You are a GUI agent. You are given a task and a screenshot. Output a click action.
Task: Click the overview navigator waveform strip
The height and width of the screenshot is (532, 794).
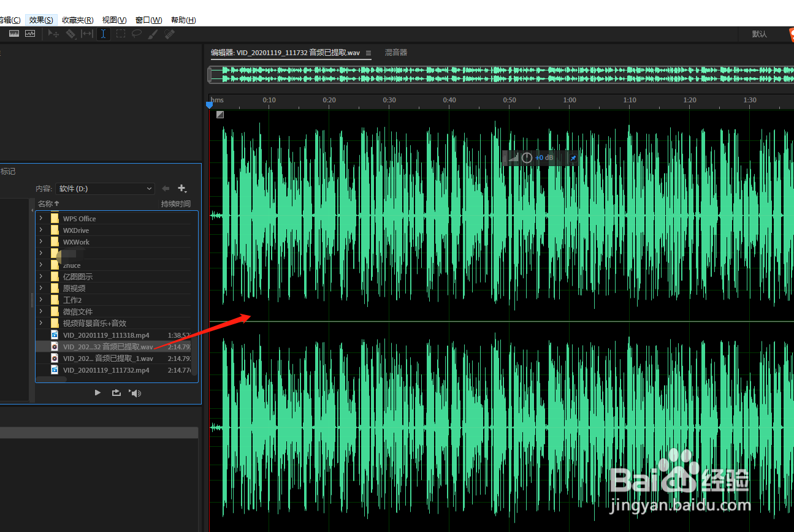(503, 75)
